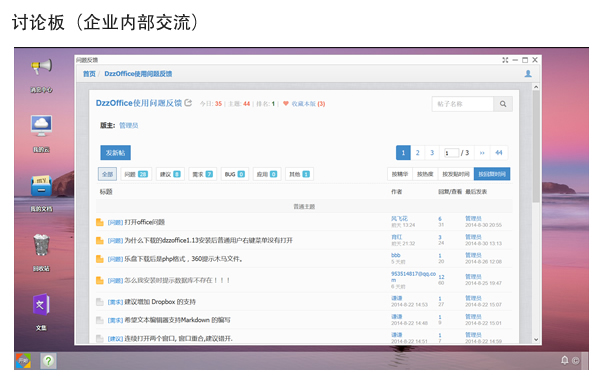This screenshot has width=600, height=390.
Task: Select the highlighted blue reply-time sort option
Action: point(492,174)
